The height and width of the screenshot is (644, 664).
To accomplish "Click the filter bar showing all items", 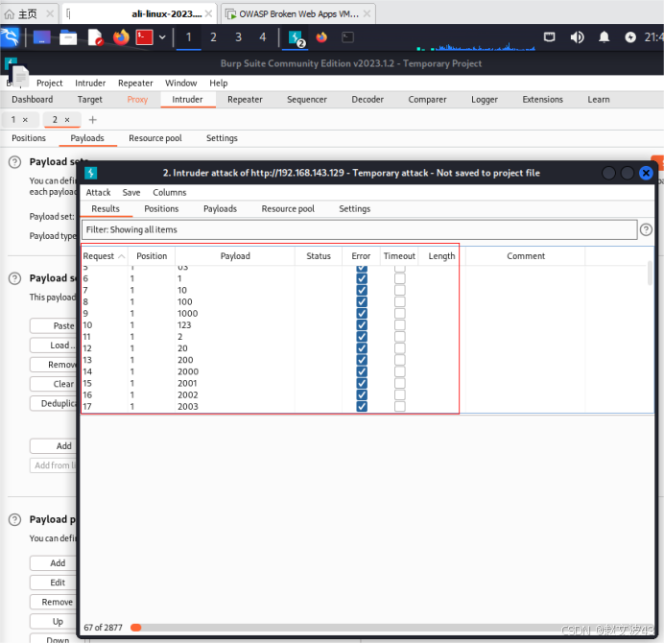I will click(359, 229).
